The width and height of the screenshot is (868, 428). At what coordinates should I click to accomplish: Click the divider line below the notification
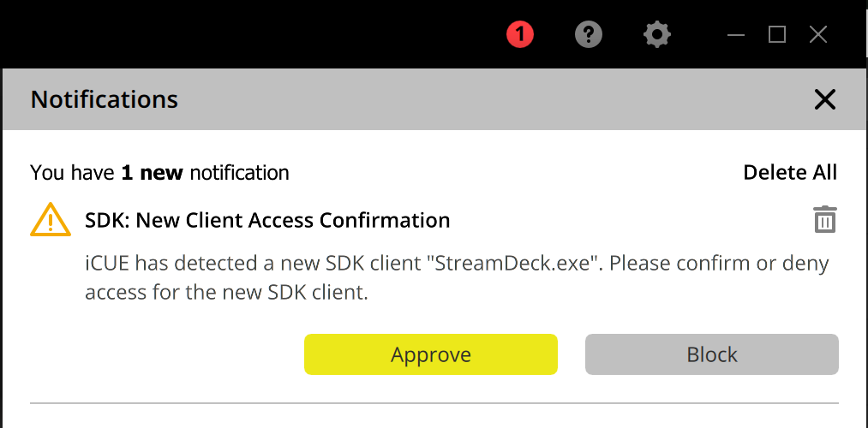(x=434, y=402)
